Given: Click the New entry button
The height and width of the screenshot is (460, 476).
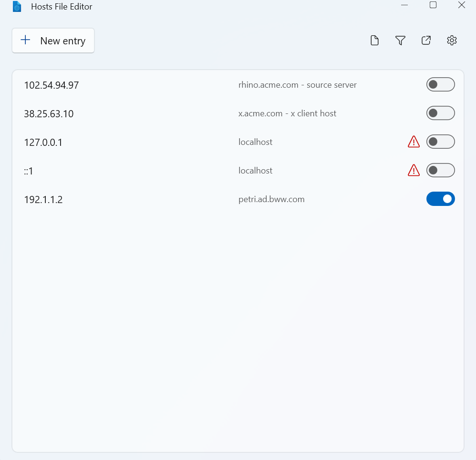Looking at the screenshot, I should (53, 41).
